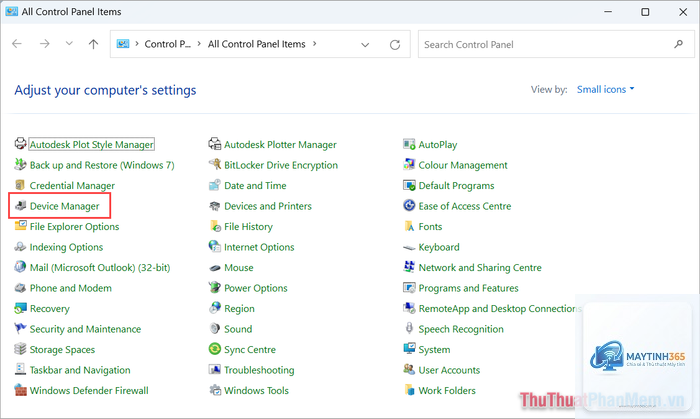The height and width of the screenshot is (419, 700).
Task: Open Device Manager icon
Action: [x=21, y=205]
